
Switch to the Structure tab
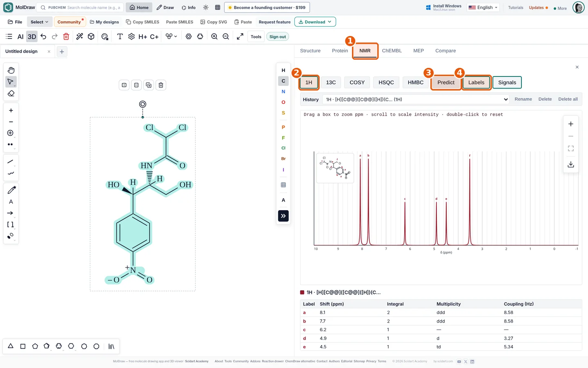pos(310,51)
